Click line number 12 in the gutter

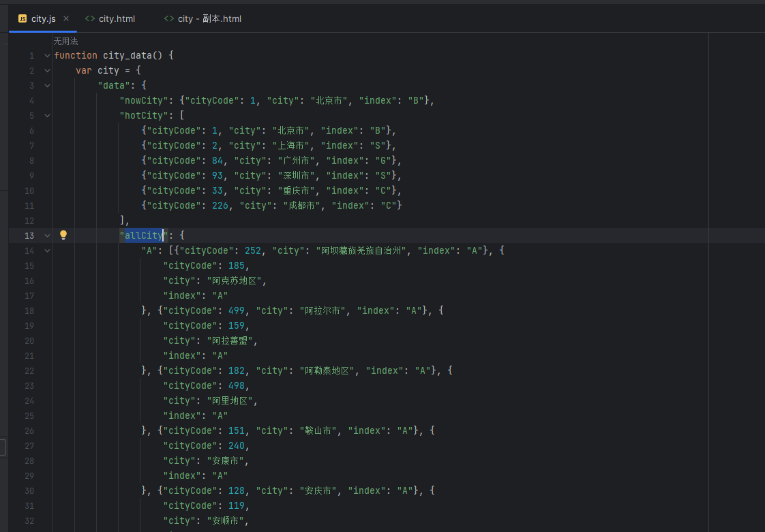point(29,220)
